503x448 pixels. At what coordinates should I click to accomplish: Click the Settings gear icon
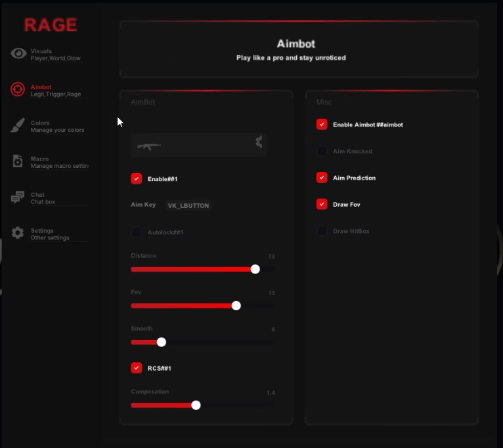[x=18, y=234]
